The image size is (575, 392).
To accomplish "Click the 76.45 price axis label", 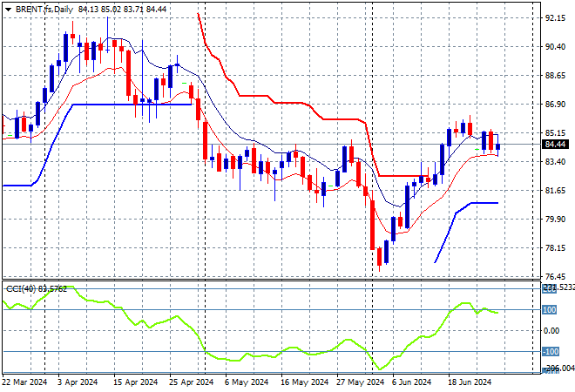I will [x=555, y=276].
